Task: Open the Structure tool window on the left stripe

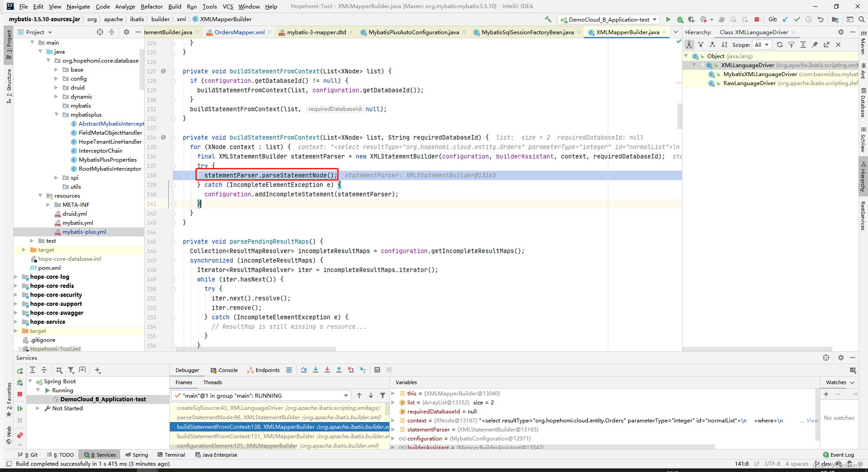Action: [9, 86]
